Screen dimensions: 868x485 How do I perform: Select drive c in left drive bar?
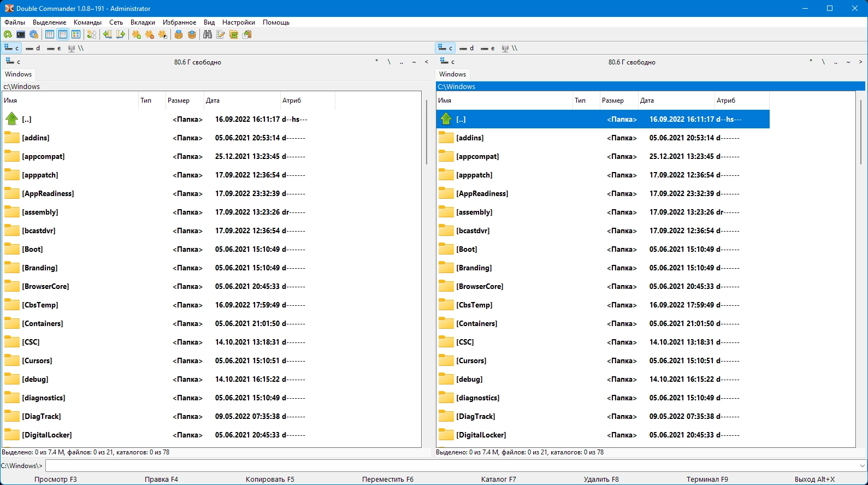11,48
